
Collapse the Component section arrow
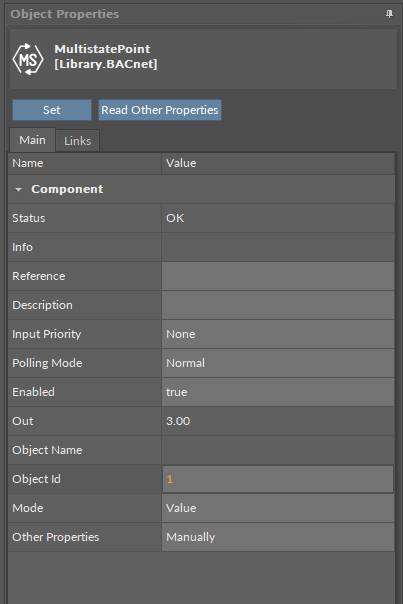18,190
